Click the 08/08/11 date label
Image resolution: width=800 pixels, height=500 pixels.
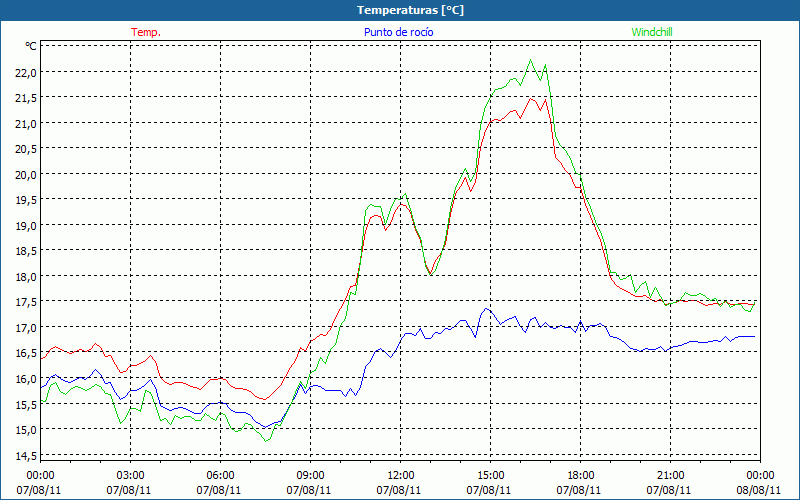coord(758,490)
